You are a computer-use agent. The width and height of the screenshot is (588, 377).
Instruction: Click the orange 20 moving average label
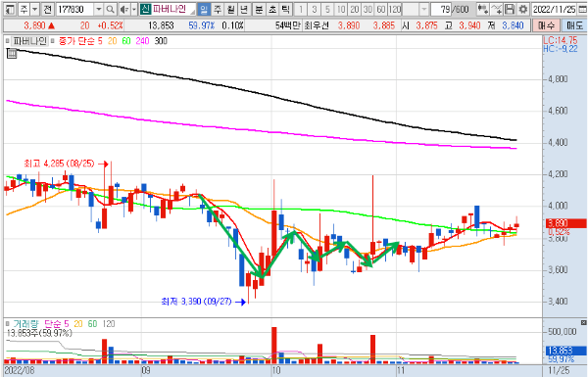click(112, 41)
